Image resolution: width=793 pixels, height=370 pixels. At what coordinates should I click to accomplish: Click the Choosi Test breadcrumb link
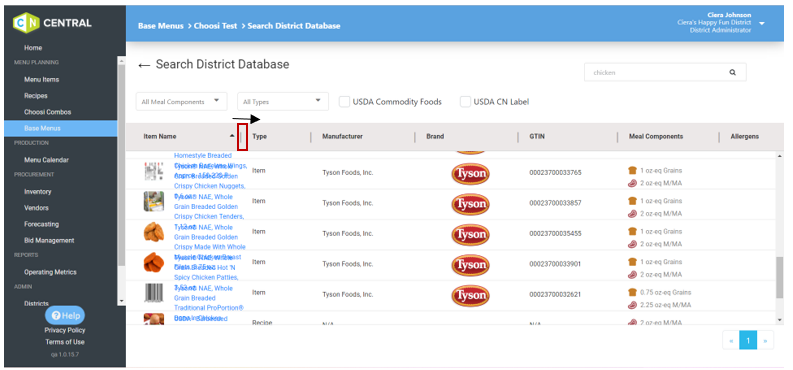tap(215, 26)
